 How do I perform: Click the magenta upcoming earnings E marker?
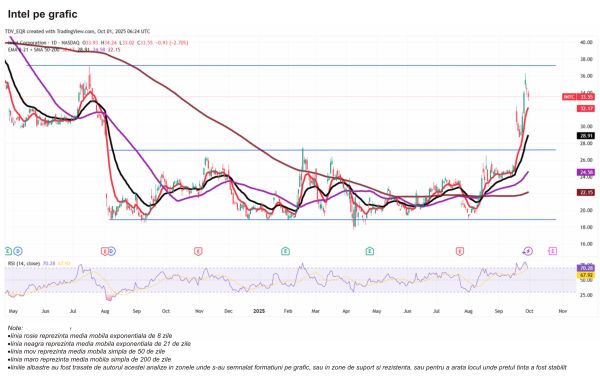coord(553,251)
